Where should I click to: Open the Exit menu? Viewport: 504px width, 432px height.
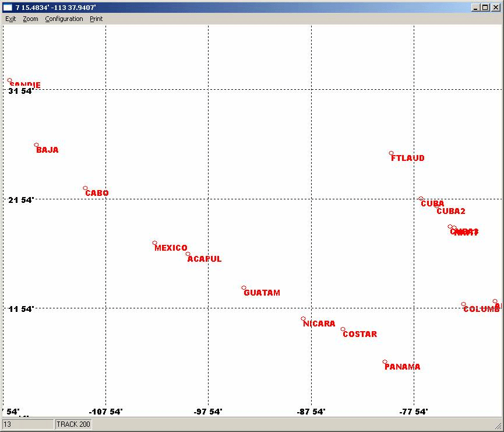(x=10, y=19)
